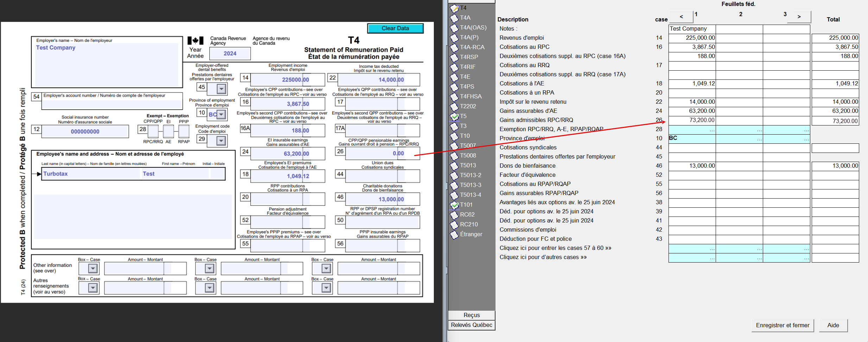Click the Clear Data button
This screenshot has width=868, height=342.
(395, 28)
